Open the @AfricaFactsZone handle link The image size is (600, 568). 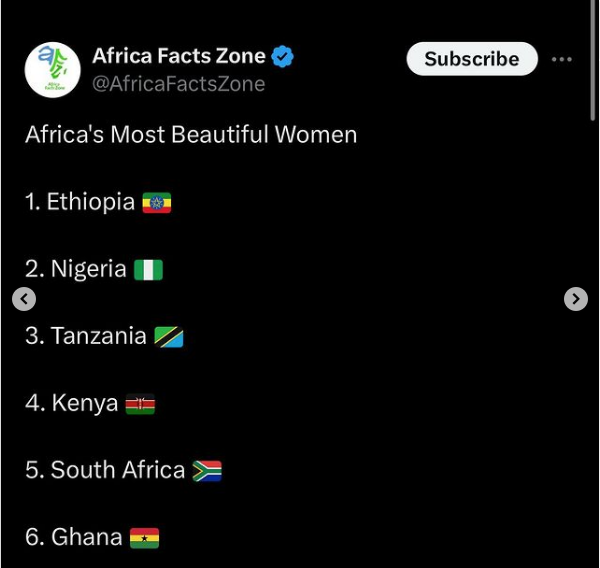tap(178, 84)
